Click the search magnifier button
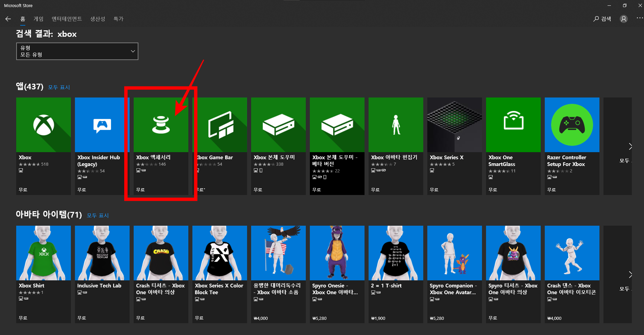The width and height of the screenshot is (644, 335). coord(602,19)
